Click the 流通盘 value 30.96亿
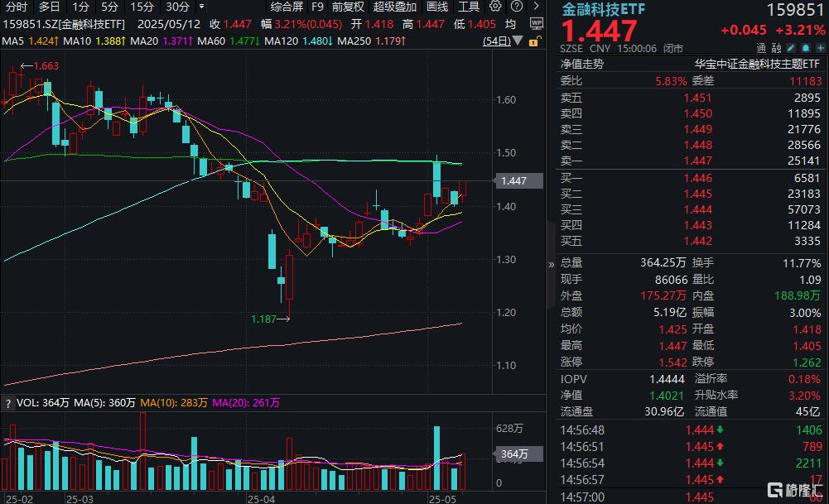 coord(664,411)
